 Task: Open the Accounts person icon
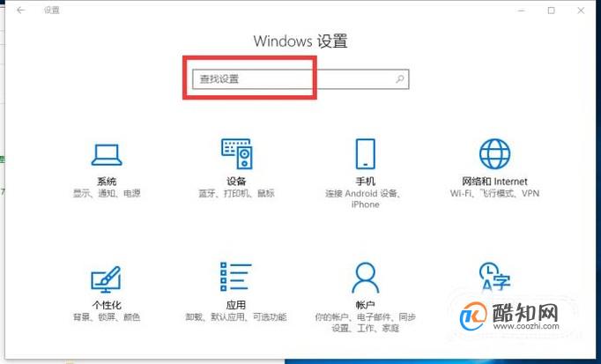(366, 278)
